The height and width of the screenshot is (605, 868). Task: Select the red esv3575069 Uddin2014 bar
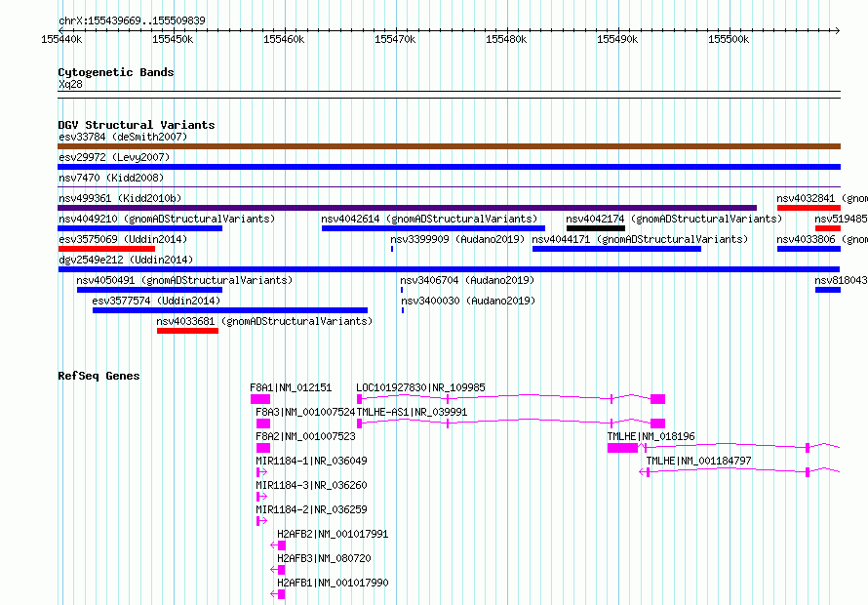pyautogui.click(x=106, y=249)
